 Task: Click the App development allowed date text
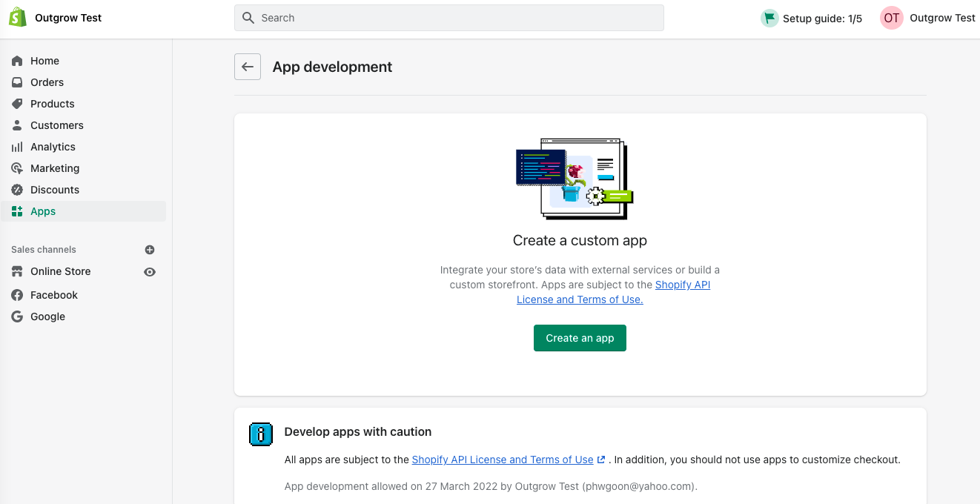pos(491,486)
